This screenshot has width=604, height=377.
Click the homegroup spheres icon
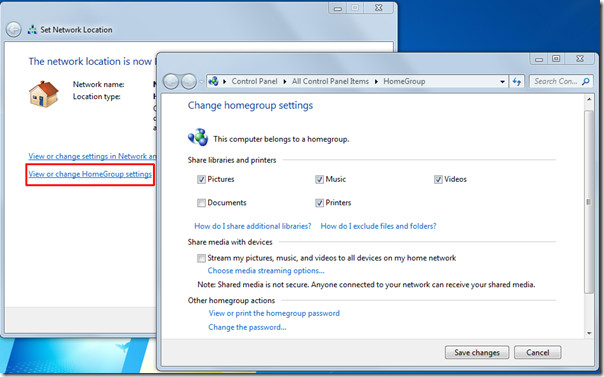click(x=198, y=137)
